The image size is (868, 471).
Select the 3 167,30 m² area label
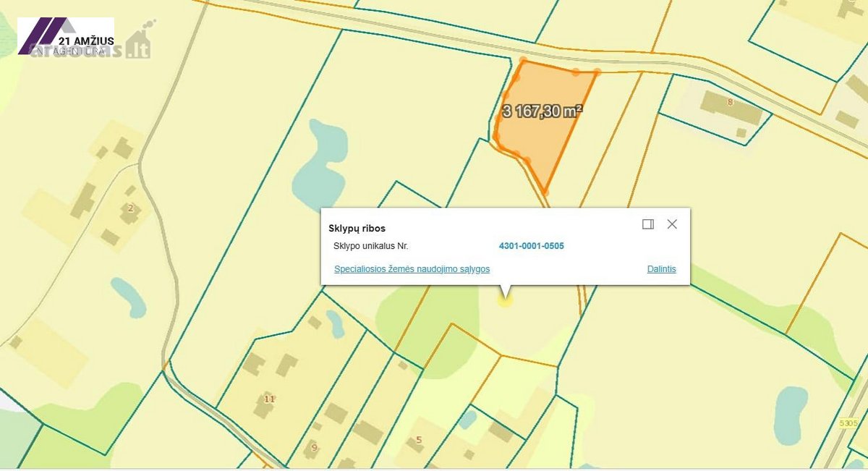[x=542, y=111]
